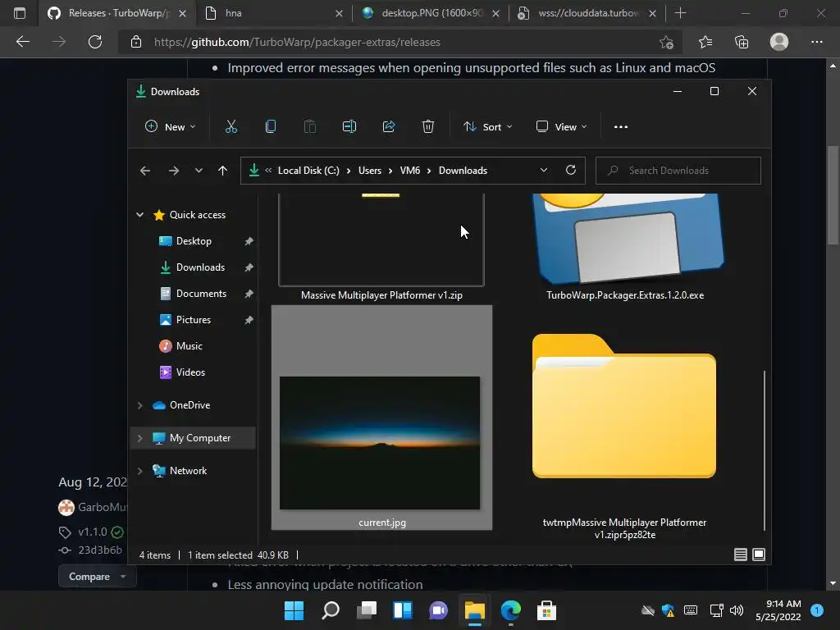This screenshot has width=840, height=630.
Task: Click the Compare button on GitHub page
Action: pyautogui.click(x=97, y=577)
